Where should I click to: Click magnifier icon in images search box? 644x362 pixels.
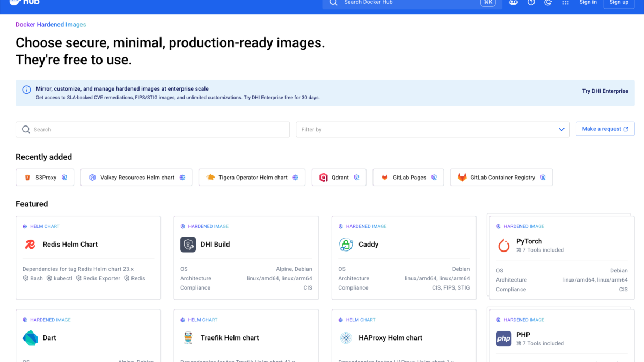click(x=26, y=129)
